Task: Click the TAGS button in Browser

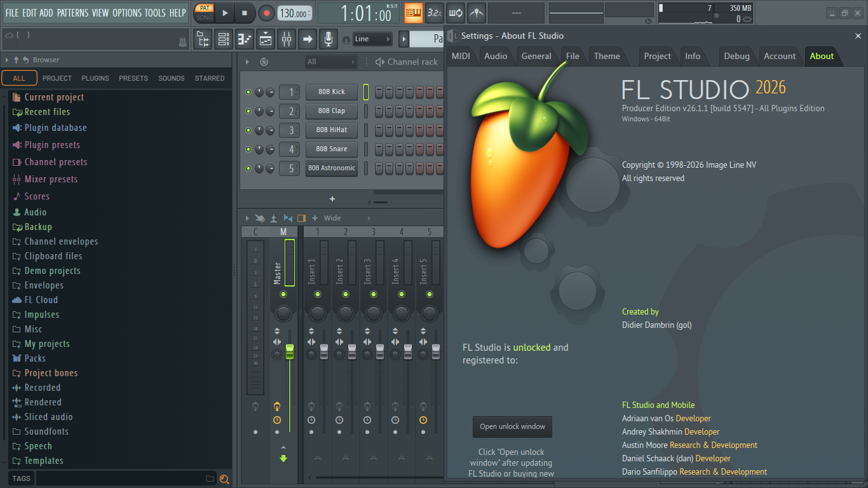Action: coord(21,478)
